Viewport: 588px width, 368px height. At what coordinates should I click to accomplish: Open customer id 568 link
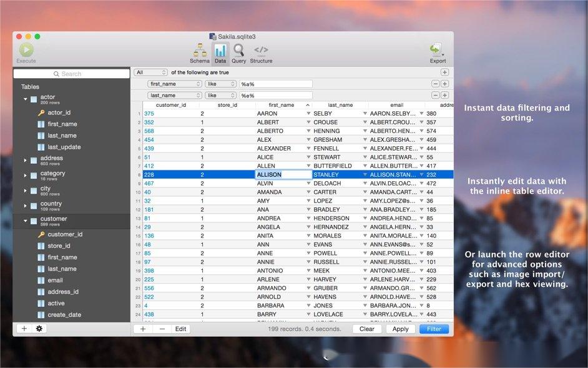149,131
